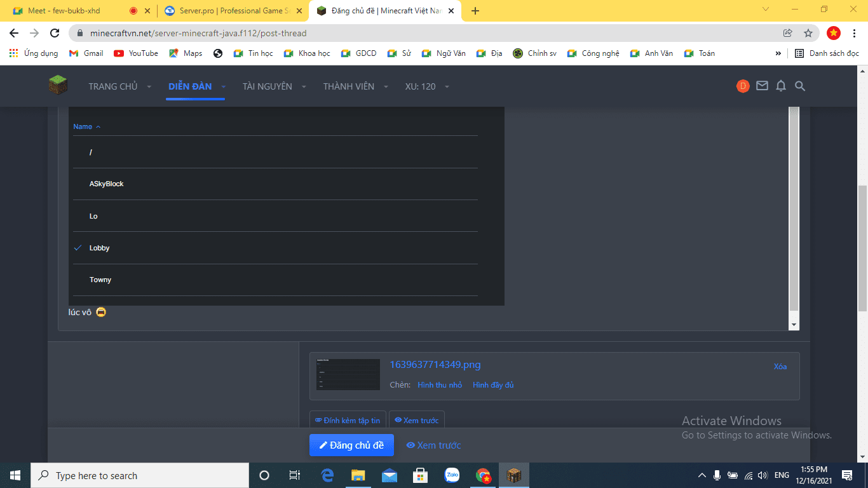Open the Maps bookmark
The width and height of the screenshot is (868, 488).
pyautogui.click(x=186, y=53)
